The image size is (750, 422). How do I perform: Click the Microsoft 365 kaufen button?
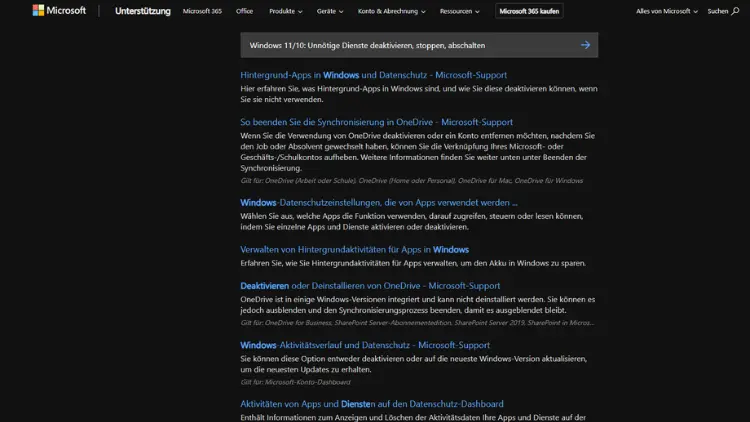[x=529, y=11]
